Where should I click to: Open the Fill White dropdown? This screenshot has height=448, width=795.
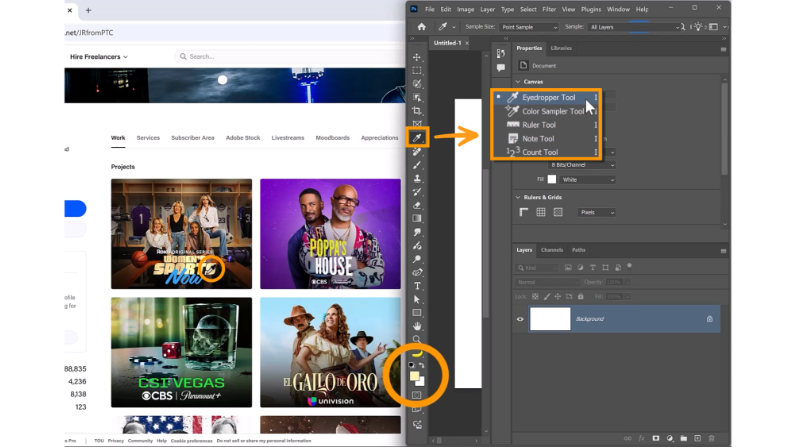click(588, 180)
